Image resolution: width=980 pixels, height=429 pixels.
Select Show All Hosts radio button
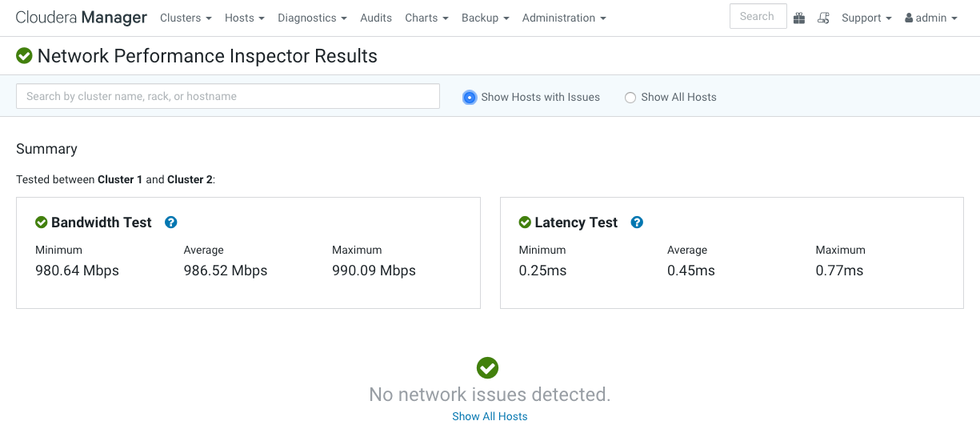630,98
